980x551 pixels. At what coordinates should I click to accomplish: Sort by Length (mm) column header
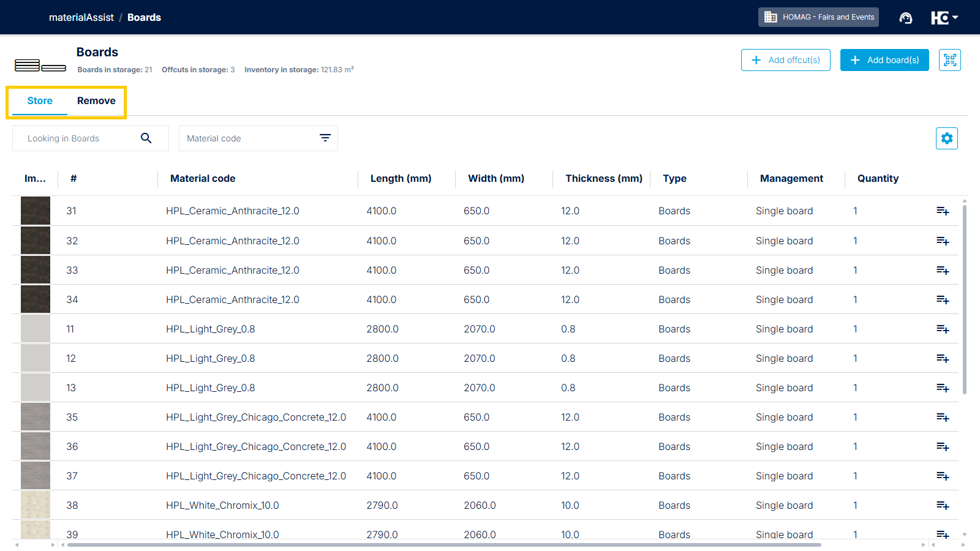401,179
